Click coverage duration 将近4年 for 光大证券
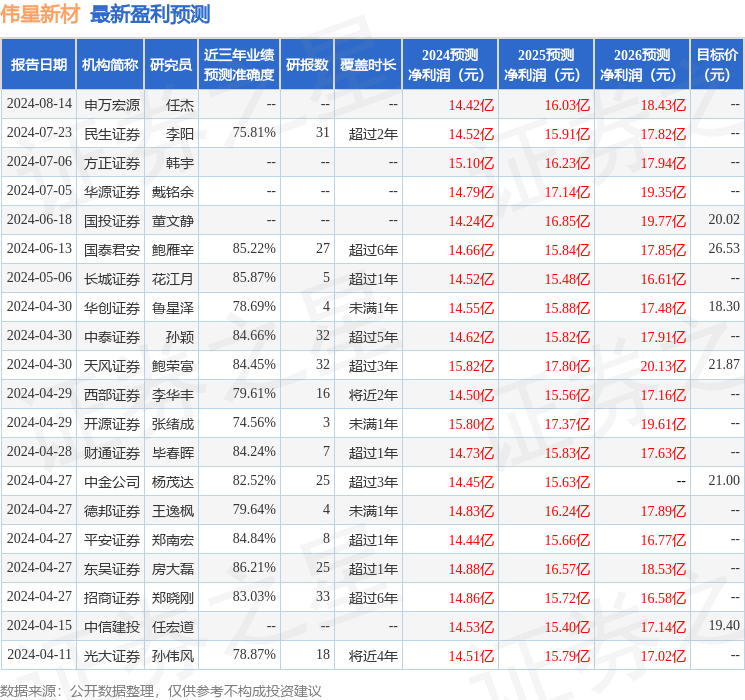Viewport: 745px width, 700px height. click(x=373, y=655)
